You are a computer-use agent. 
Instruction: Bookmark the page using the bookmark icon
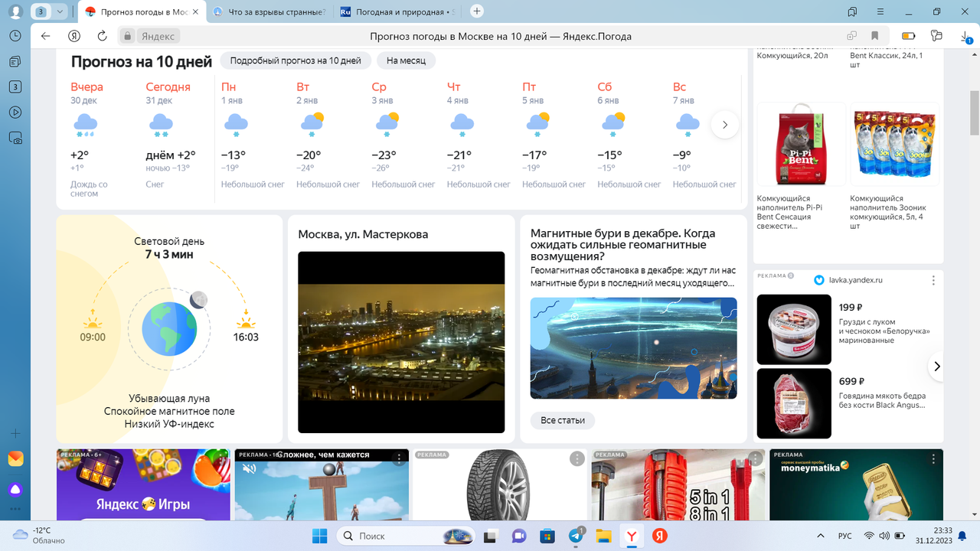(874, 36)
